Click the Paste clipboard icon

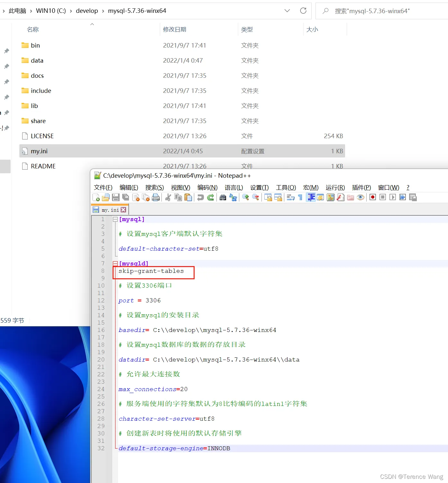188,197
